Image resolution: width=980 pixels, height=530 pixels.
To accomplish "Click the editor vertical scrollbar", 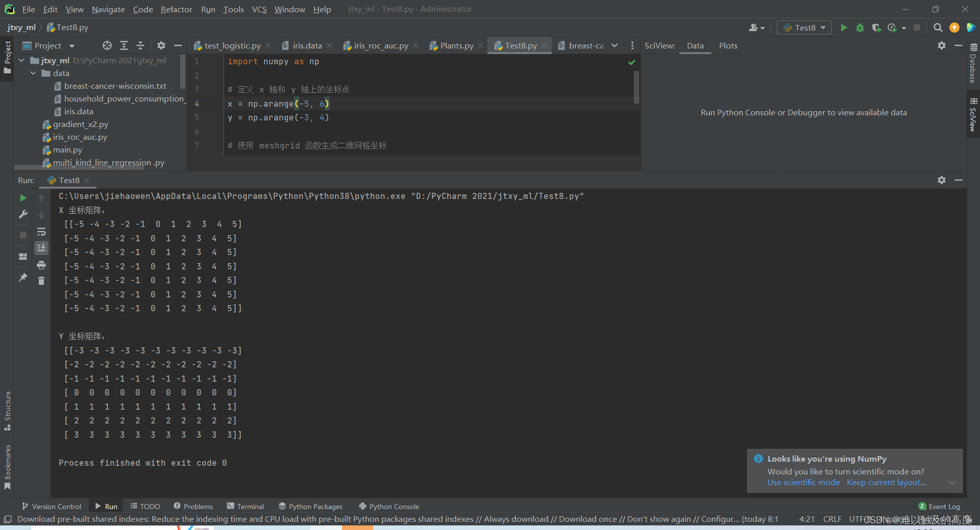I will (x=636, y=87).
